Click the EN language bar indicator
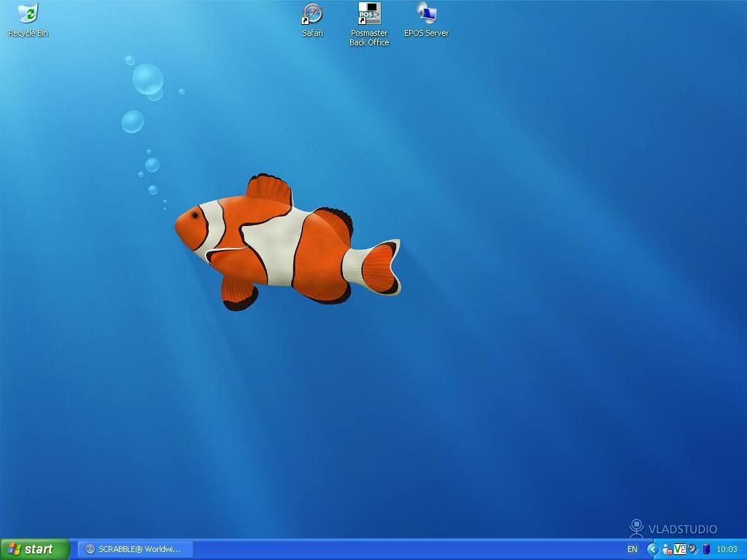The image size is (747, 560). pyautogui.click(x=632, y=550)
